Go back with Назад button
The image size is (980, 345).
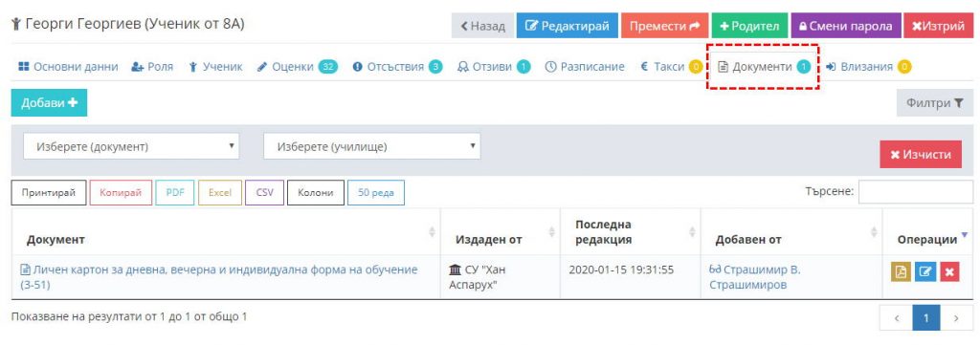[x=482, y=26]
